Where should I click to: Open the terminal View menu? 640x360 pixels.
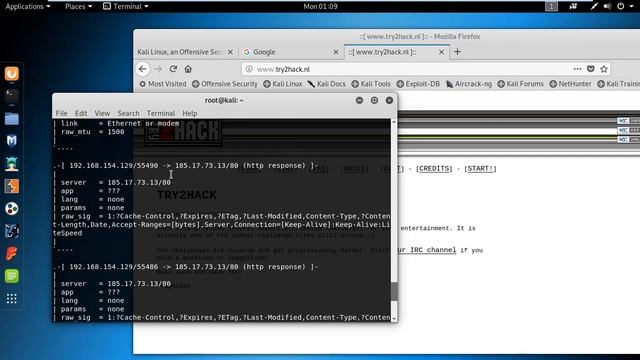(102, 113)
